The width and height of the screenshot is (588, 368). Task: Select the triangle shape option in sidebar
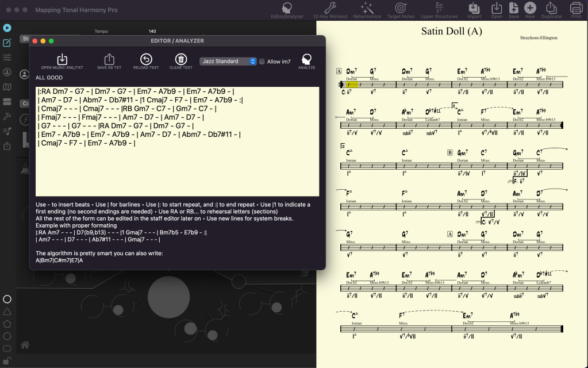7,311
